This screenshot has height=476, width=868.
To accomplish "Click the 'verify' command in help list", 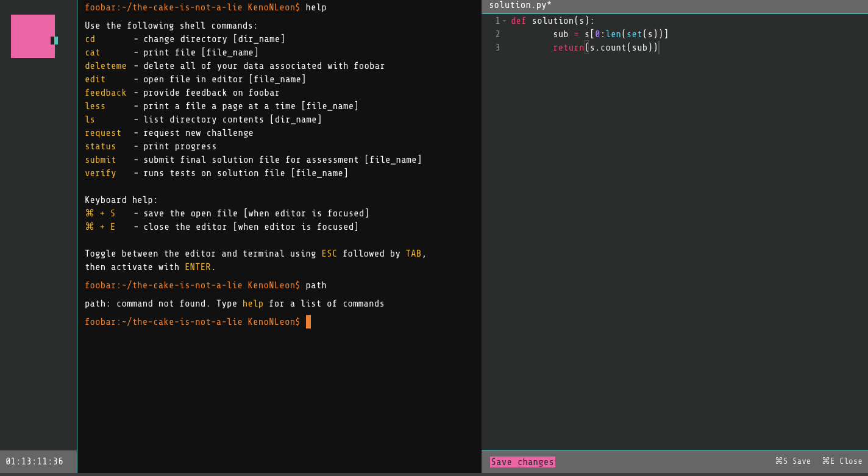I will pyautogui.click(x=101, y=173).
